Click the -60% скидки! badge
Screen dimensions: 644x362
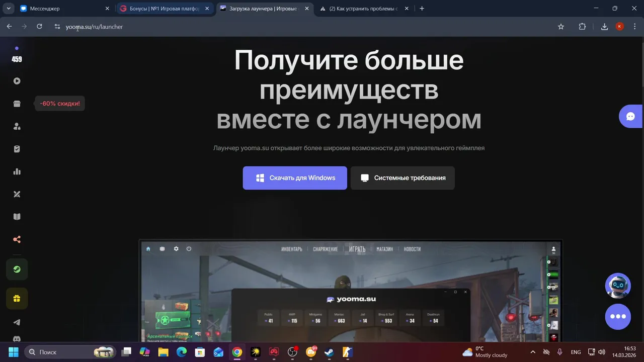60,104
